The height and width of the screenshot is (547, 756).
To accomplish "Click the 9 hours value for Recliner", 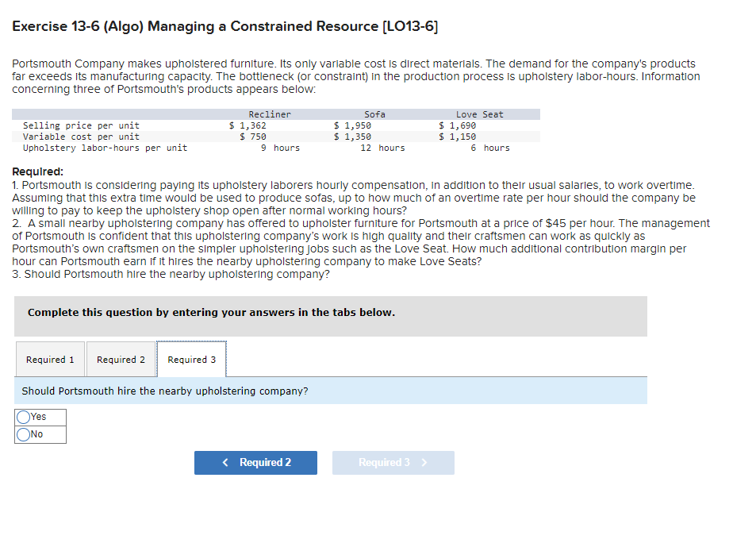I will [280, 148].
